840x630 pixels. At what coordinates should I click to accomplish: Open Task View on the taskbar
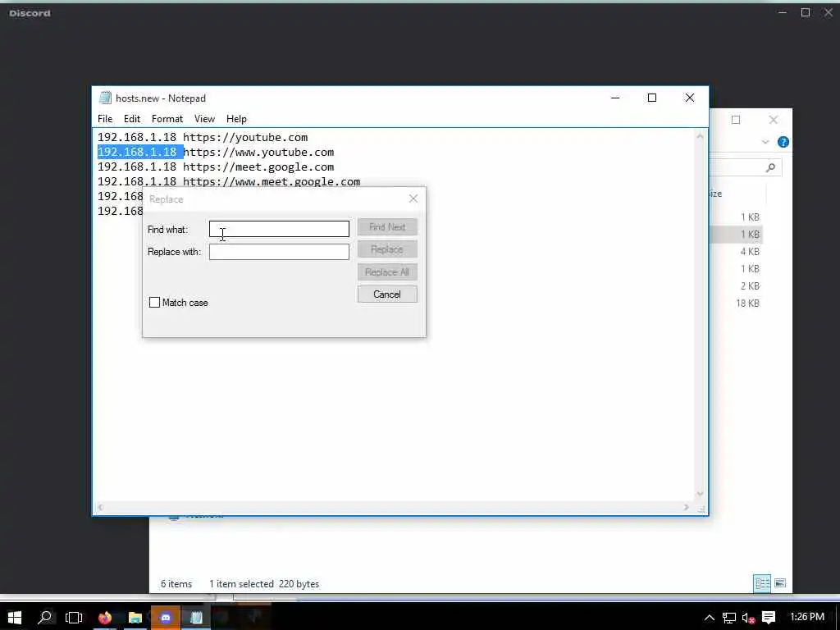pos(74,618)
